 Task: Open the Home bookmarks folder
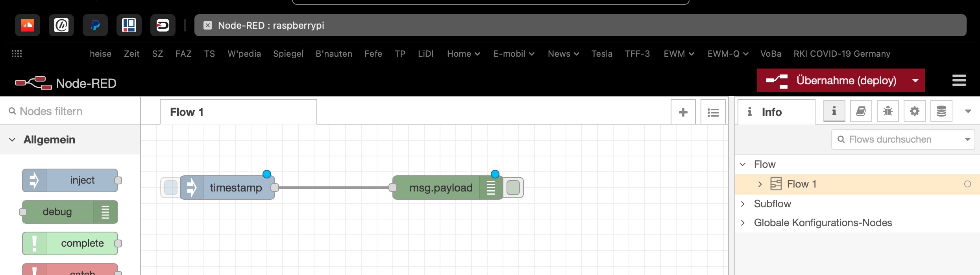[x=464, y=54]
